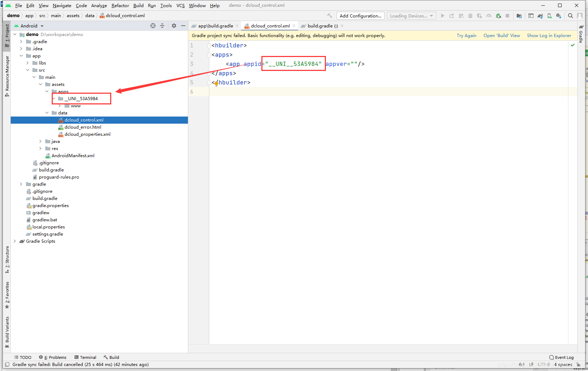Open the TODO tool window
Viewport: 588px width, 371px height.
(x=23, y=357)
